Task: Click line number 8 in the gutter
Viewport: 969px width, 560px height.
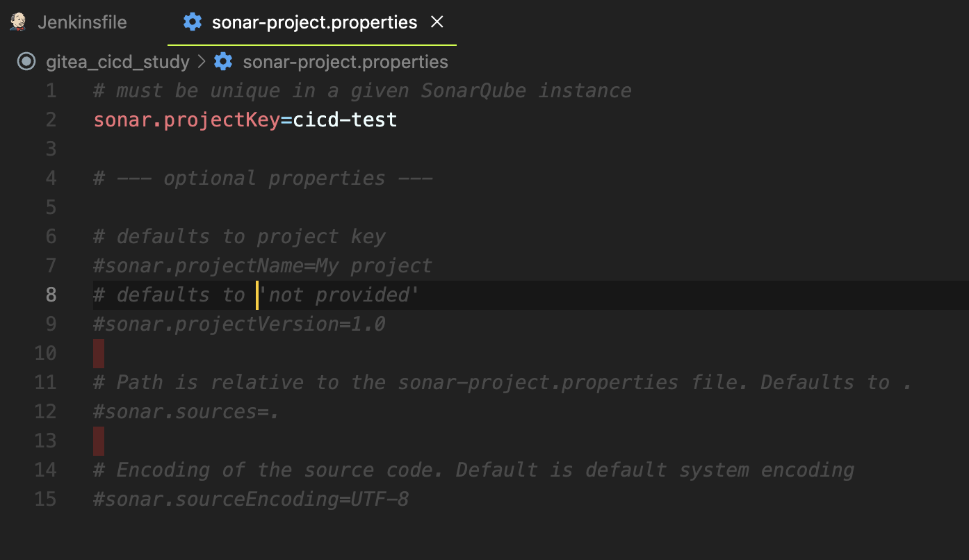Action: (x=51, y=295)
